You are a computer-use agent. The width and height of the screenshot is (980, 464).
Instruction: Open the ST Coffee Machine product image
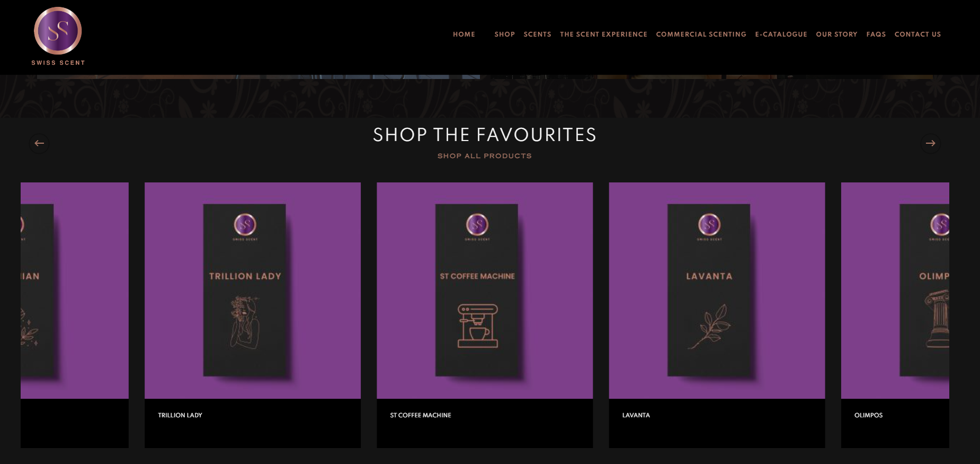(485, 291)
